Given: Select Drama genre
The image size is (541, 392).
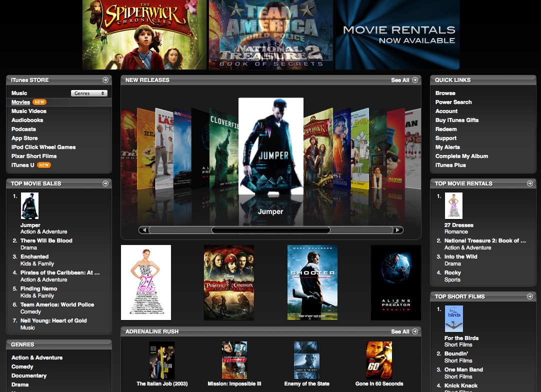Looking at the screenshot, I should coord(20,384).
